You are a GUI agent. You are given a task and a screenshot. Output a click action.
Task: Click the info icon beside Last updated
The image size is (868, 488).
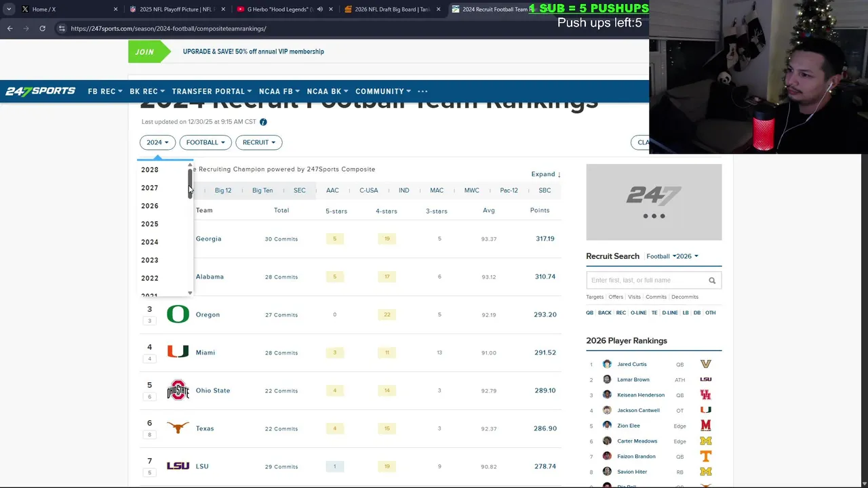click(263, 122)
